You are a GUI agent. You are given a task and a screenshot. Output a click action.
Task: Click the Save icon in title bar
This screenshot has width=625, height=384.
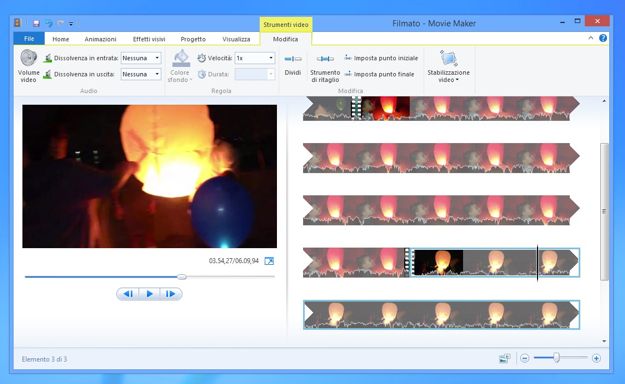(x=36, y=24)
